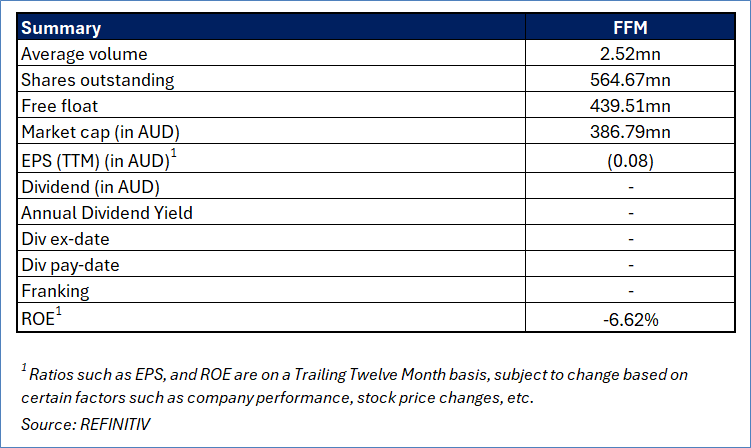Select the FFM column header
751x448 pixels.
[x=630, y=28]
